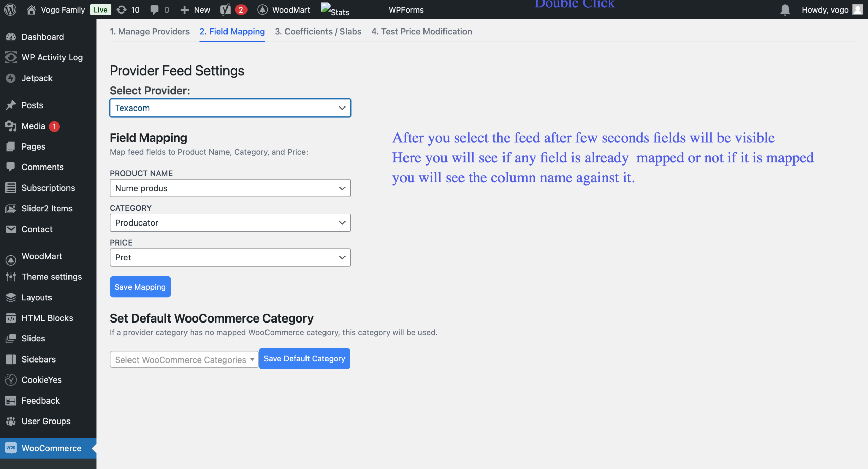Click the WordPress logo icon

point(10,9)
